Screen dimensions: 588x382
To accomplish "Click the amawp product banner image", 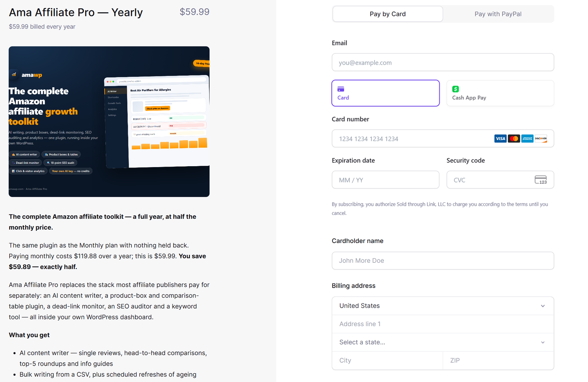I will point(109,121).
